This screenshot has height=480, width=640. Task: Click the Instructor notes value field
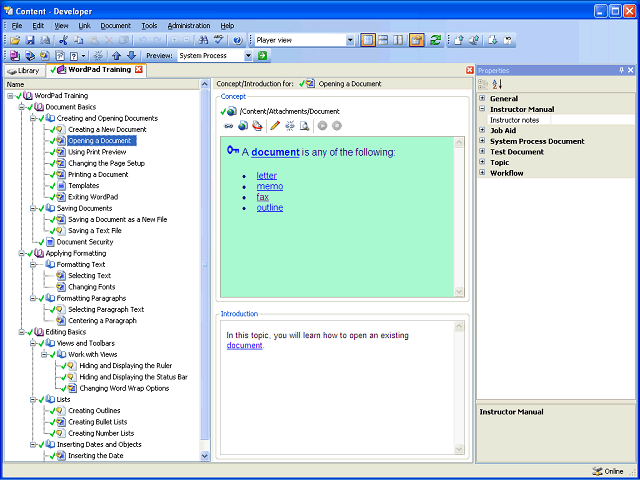pos(592,120)
